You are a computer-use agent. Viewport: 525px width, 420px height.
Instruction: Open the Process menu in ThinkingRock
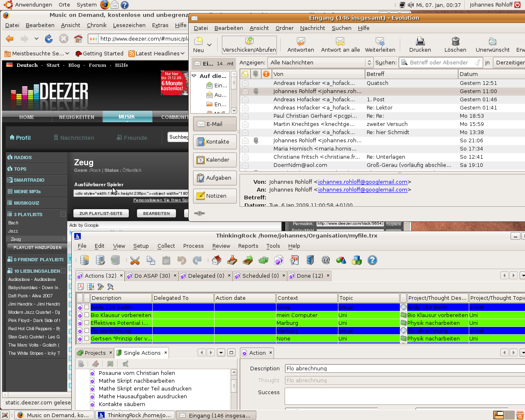pos(194,246)
